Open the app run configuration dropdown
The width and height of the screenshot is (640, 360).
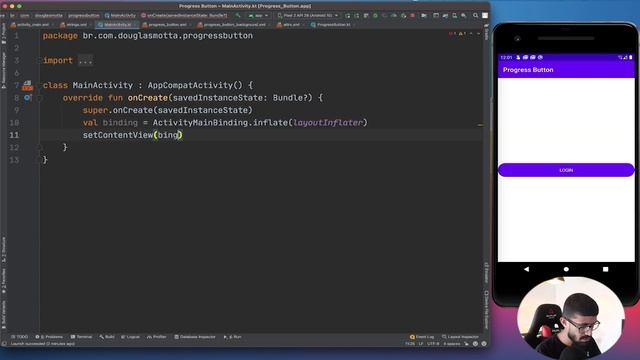pyautogui.click(x=258, y=16)
